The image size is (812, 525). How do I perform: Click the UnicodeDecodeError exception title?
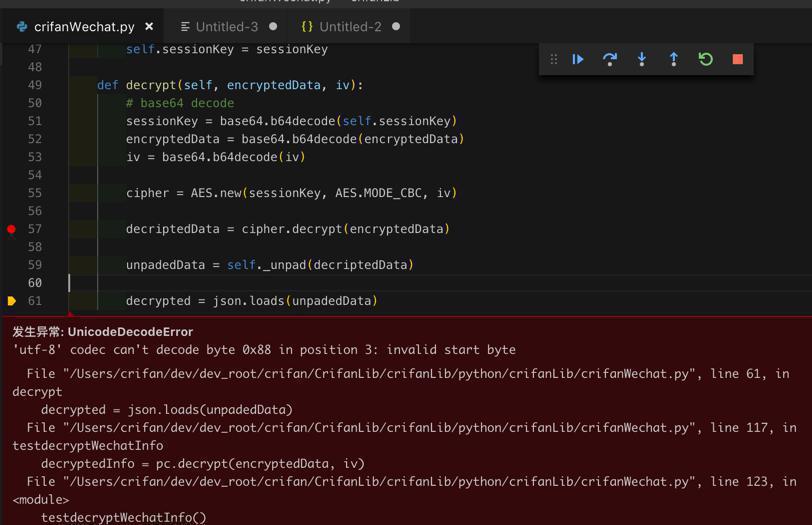tap(130, 332)
